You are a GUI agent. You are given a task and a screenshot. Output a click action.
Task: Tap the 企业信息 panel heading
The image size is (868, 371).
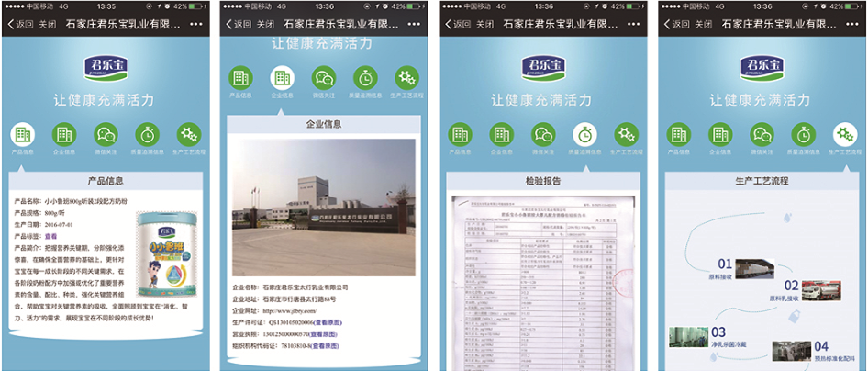point(324,124)
